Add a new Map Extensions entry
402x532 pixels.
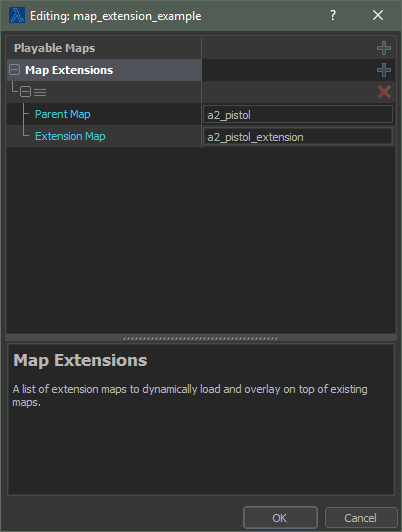[x=384, y=70]
